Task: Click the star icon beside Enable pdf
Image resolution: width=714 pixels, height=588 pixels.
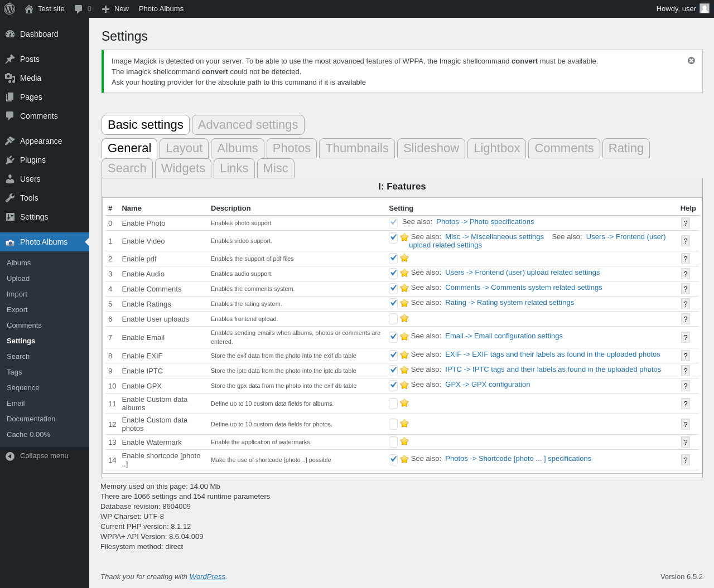Action: click(x=404, y=258)
